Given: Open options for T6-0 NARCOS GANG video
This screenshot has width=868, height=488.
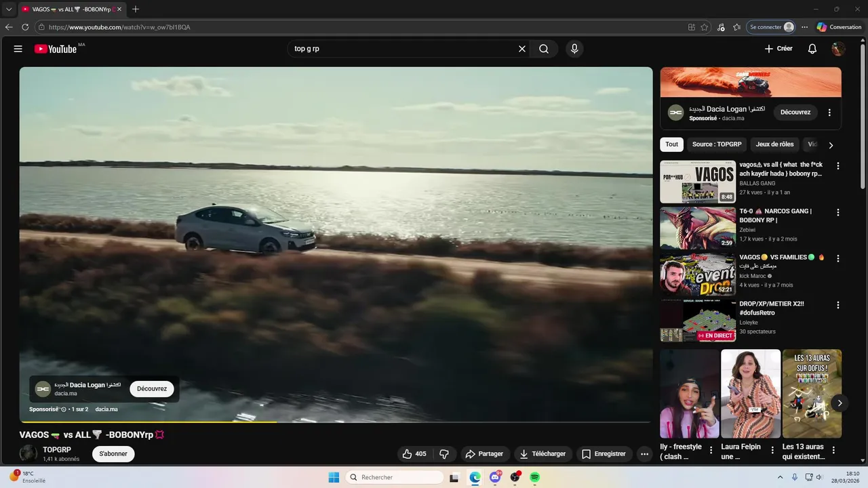Looking at the screenshot, I should click(x=837, y=212).
